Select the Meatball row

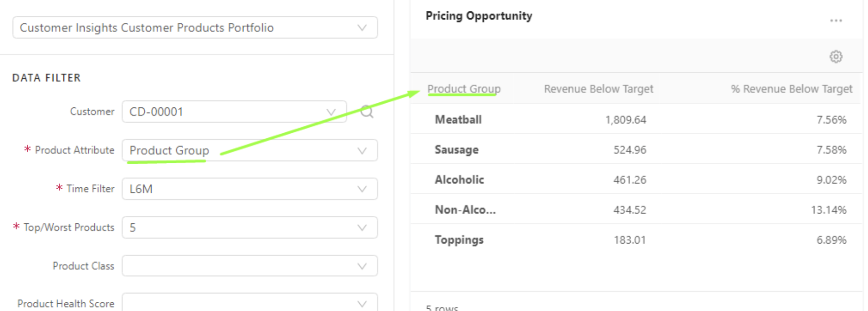[458, 120]
